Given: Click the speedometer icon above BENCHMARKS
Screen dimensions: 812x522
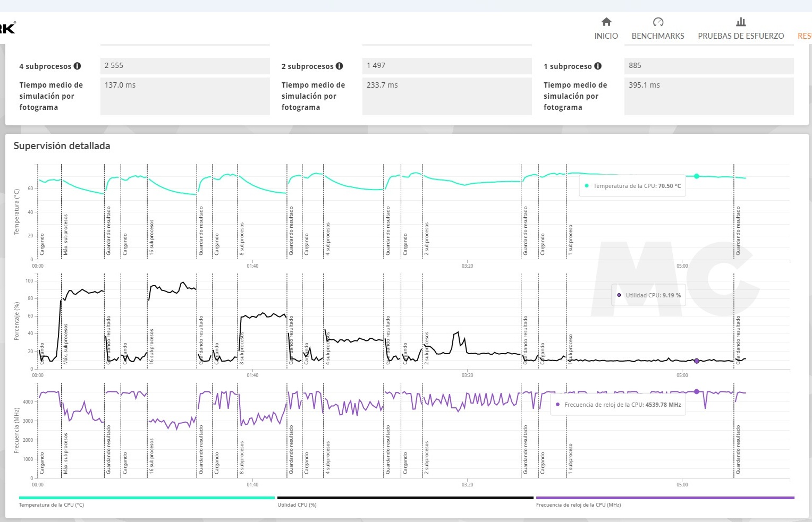Looking at the screenshot, I should pos(658,22).
